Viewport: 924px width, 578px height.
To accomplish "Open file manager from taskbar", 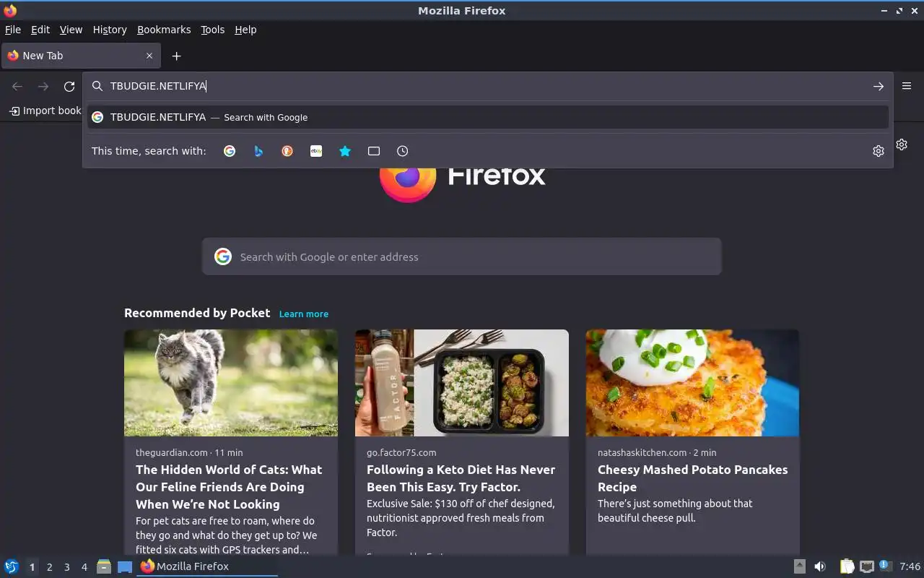I will click(x=104, y=566).
